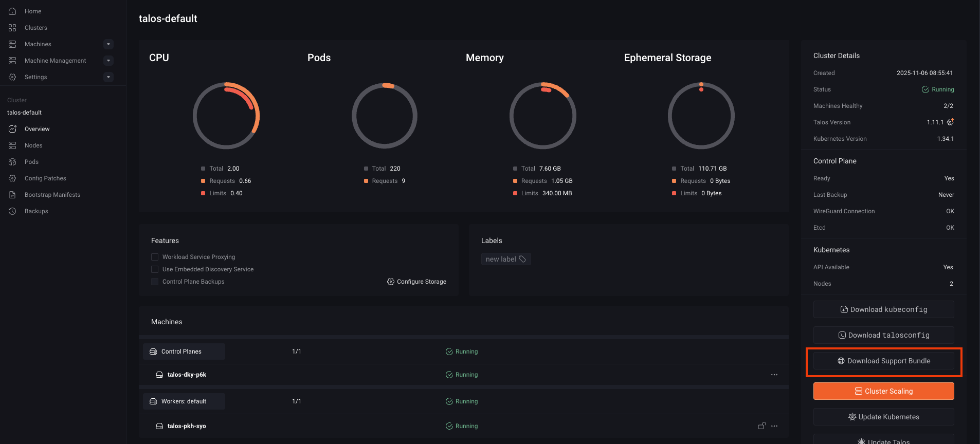Open actions menu for talos-pkh-syo
Image resolution: width=980 pixels, height=444 pixels.
[x=774, y=426]
